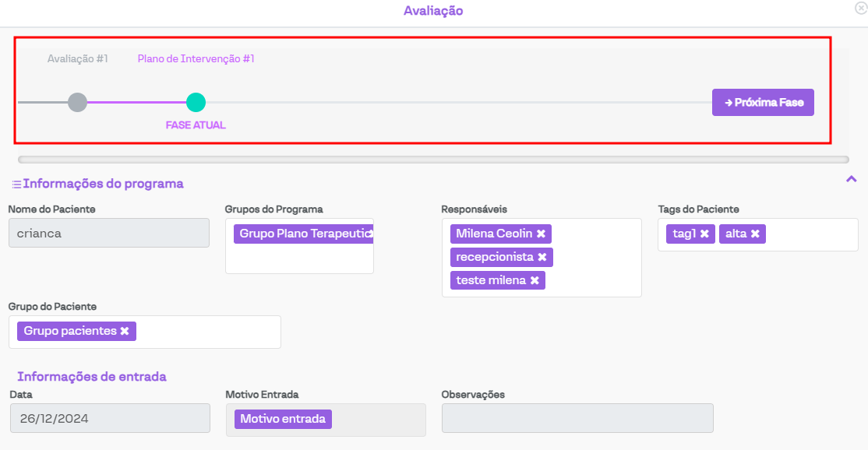Screen dimensions: 868x450
Task: Click the horizontal scrollbar under timeline
Action: point(433,160)
